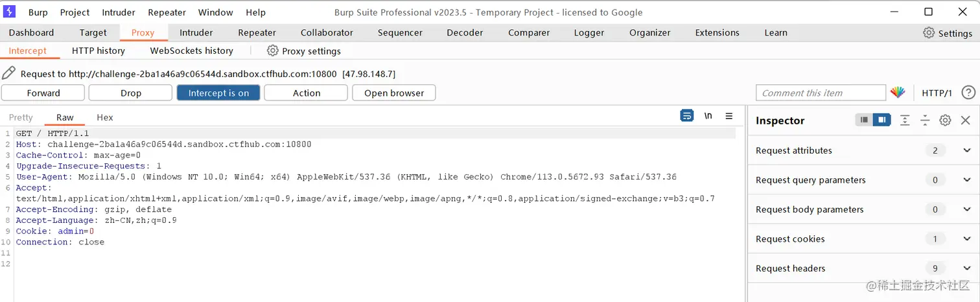Image resolution: width=980 pixels, height=302 pixels.
Task: Expand the Request headers section
Action: click(967, 268)
